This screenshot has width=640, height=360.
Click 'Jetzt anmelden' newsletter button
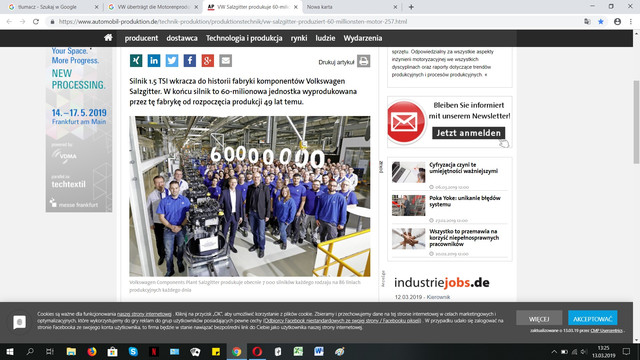click(x=469, y=133)
